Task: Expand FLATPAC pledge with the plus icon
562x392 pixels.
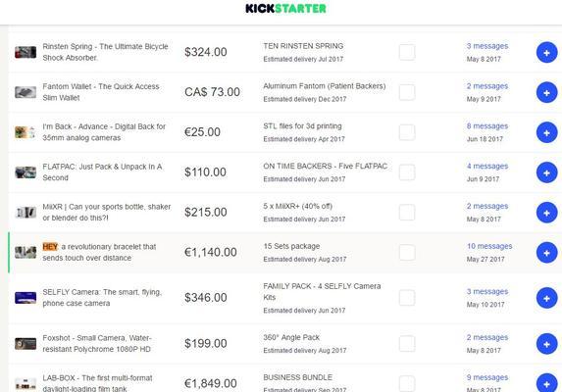Action: pos(546,172)
